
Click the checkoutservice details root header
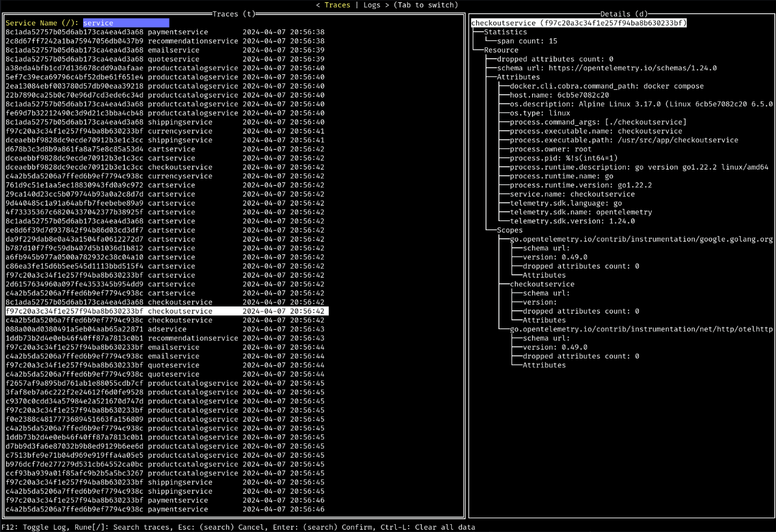tap(579, 23)
